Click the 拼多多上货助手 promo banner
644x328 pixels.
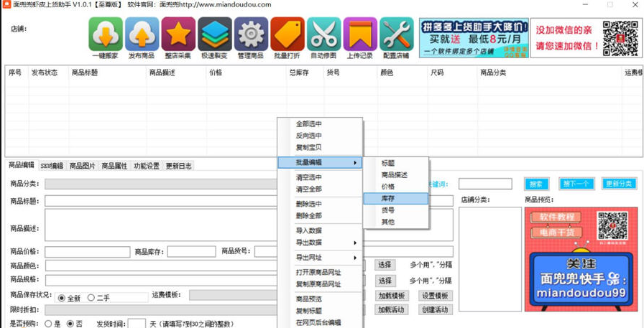coord(474,37)
